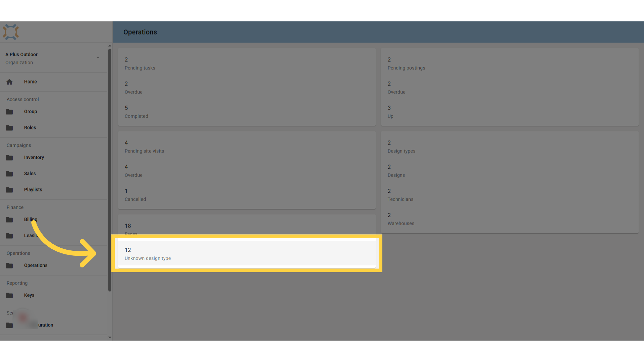The height and width of the screenshot is (362, 644).
Task: Click the app logo in the sidebar header
Action: coord(11,32)
